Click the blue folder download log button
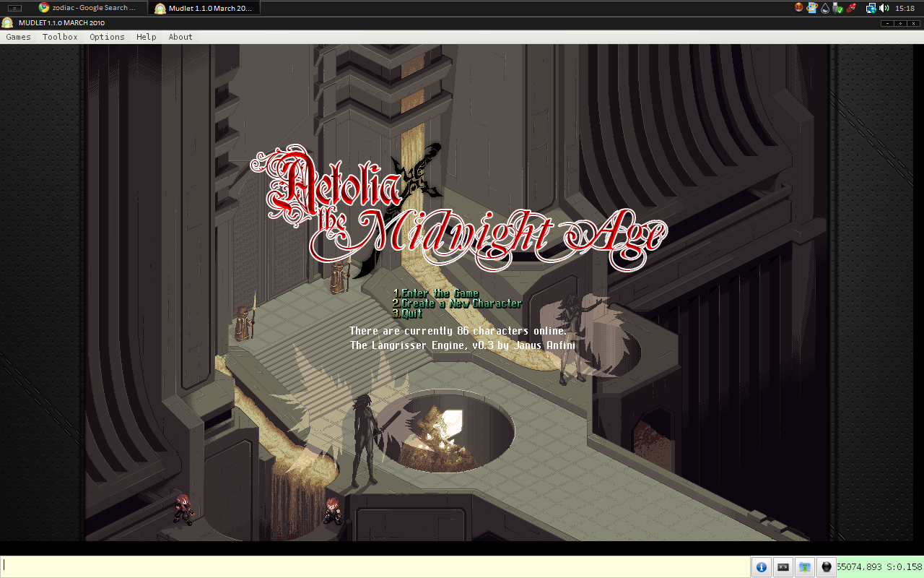 point(805,567)
